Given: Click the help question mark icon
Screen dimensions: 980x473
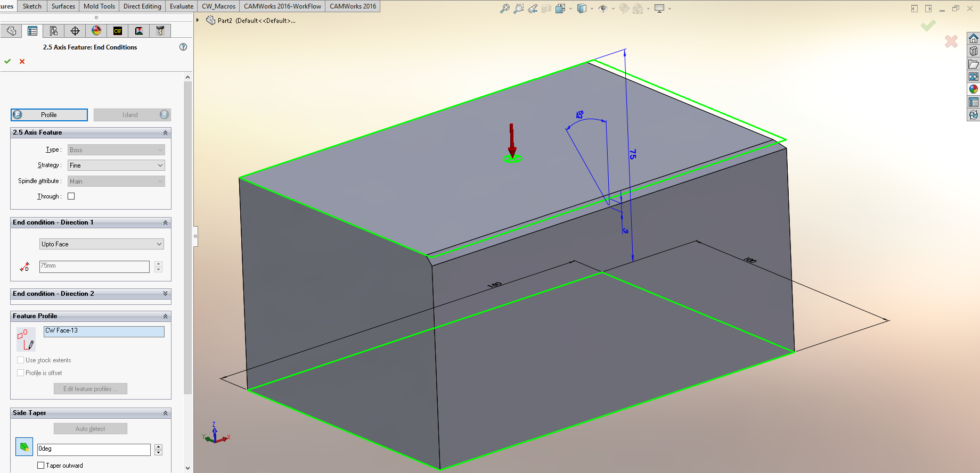Looking at the screenshot, I should 183,47.
